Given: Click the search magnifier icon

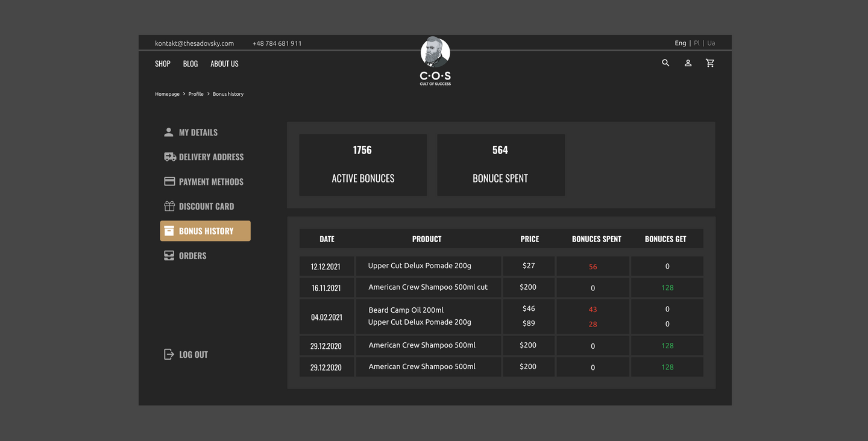Looking at the screenshot, I should pos(665,63).
